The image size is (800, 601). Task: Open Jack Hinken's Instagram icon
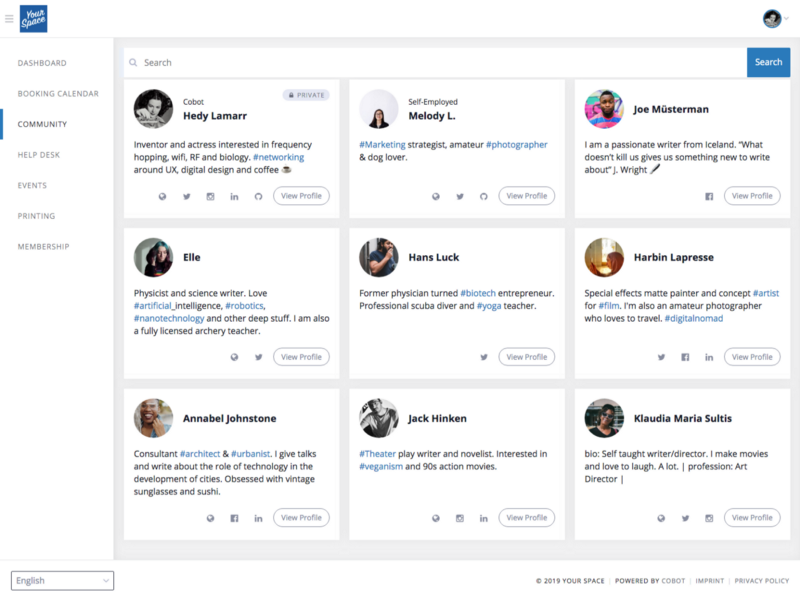tap(460, 518)
